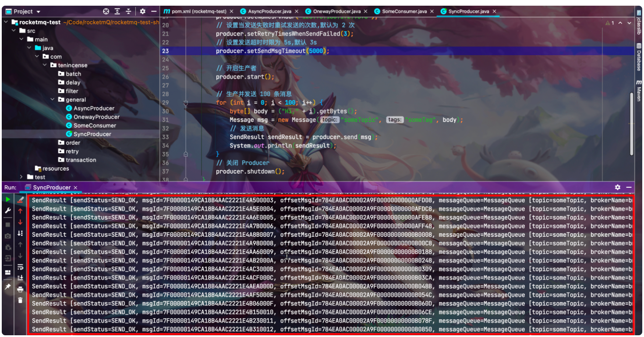Toggle fold marker at for loop line 29
The image size is (644, 337).
pos(186,103)
